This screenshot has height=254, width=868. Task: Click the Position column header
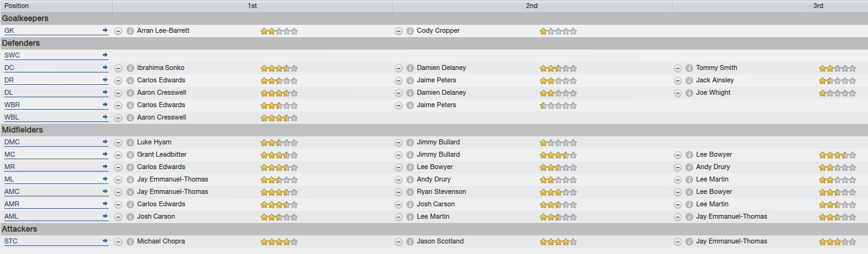pos(56,6)
